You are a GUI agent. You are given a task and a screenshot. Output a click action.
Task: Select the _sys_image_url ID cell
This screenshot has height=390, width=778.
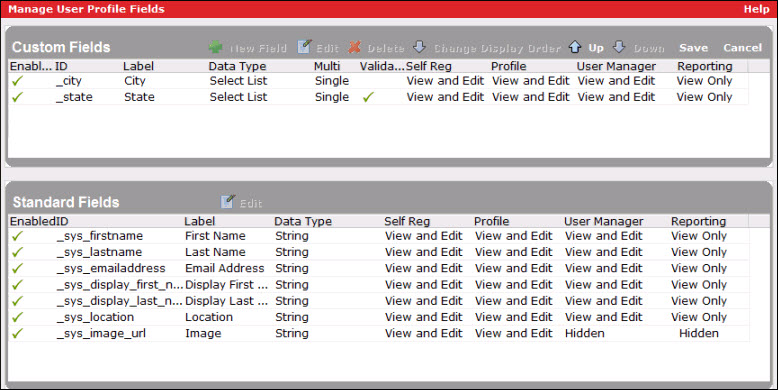tap(101, 333)
